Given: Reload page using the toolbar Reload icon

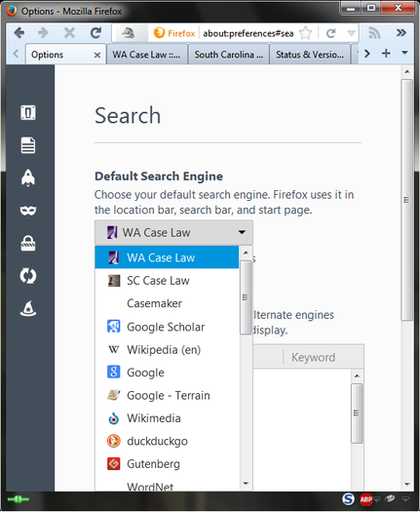Looking at the screenshot, I should 95,33.
